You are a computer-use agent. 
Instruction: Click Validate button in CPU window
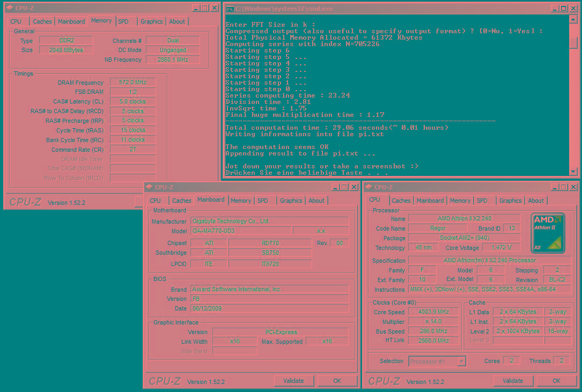coord(513,381)
